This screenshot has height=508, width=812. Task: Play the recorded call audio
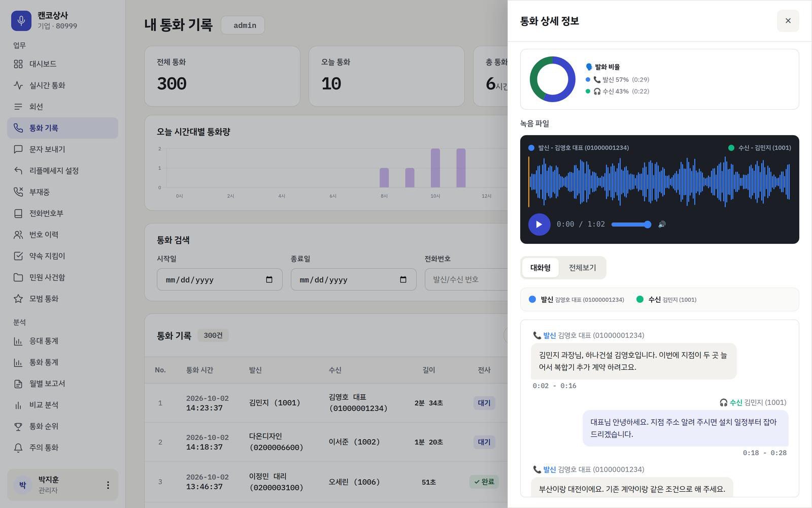[539, 225]
